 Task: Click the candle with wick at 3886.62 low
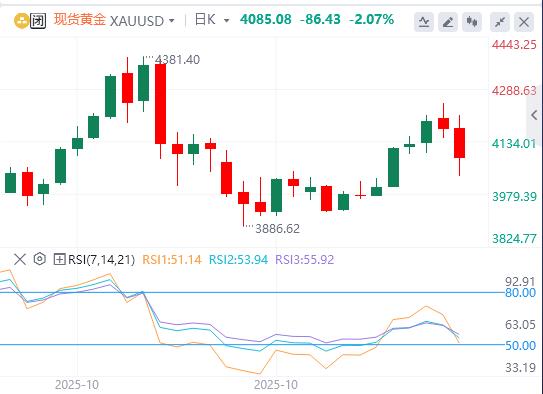243,198
